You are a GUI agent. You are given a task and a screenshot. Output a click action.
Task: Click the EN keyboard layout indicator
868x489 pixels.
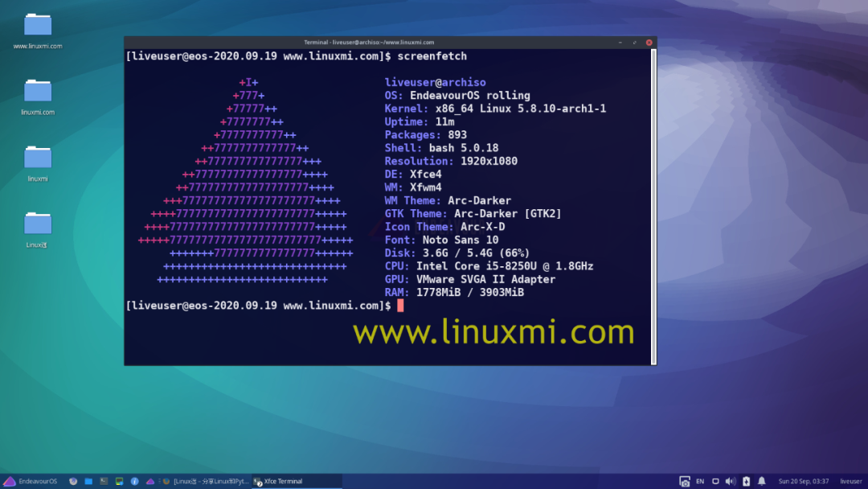click(x=700, y=481)
